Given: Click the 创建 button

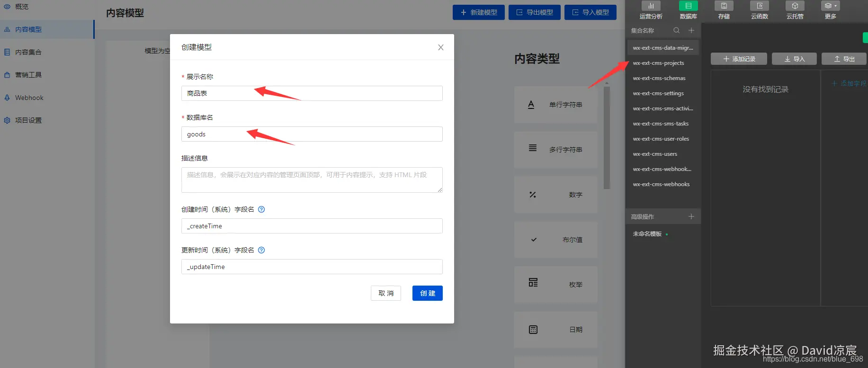Looking at the screenshot, I should point(428,293).
